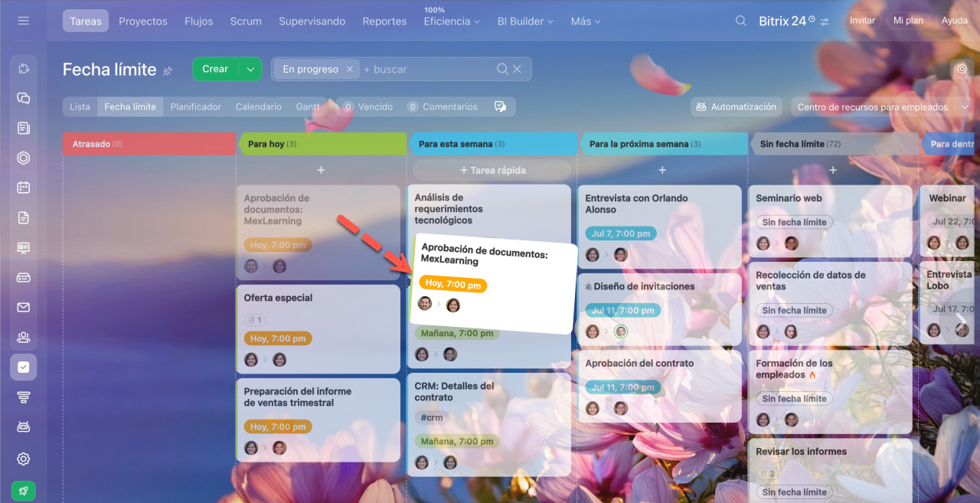
Task: Click the Atrasado column header
Action: (x=149, y=144)
